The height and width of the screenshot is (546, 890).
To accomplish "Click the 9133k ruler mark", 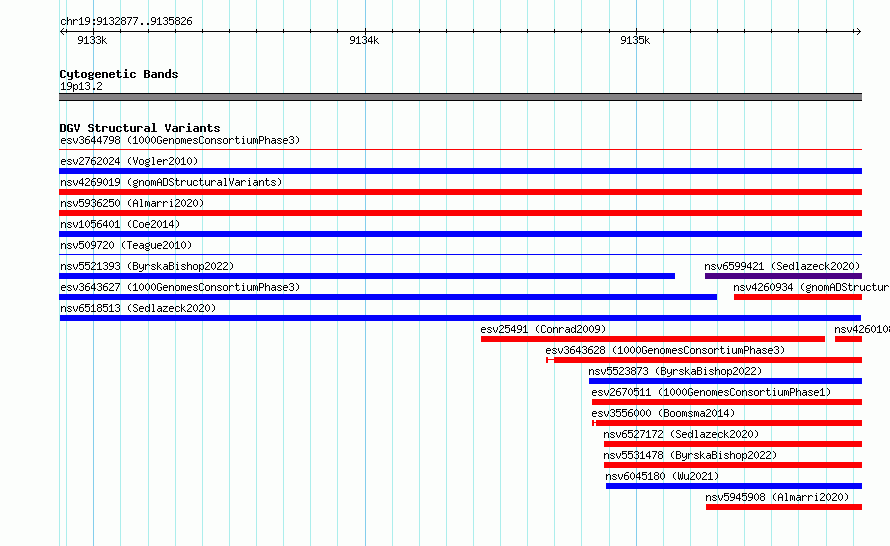I will point(92,40).
